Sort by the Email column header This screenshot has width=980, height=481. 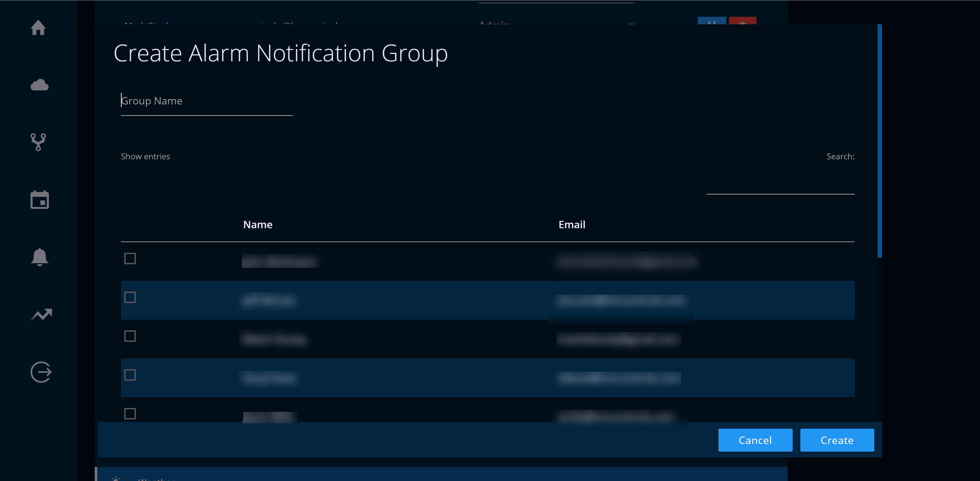pyautogui.click(x=572, y=224)
